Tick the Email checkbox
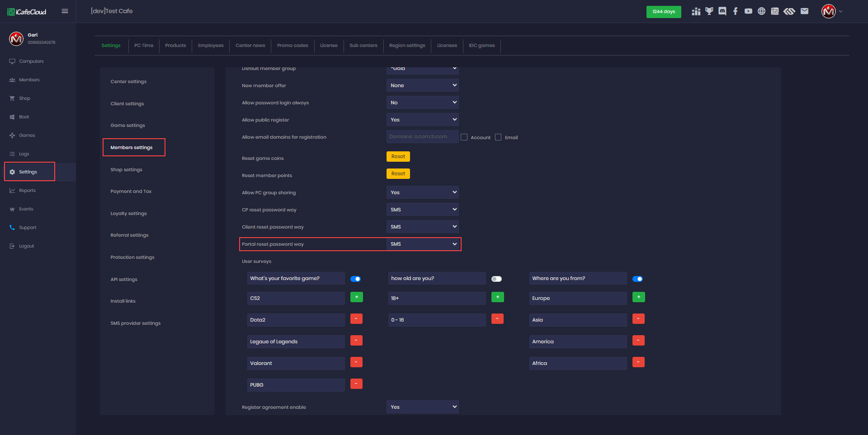This screenshot has width=868, height=435. point(498,137)
